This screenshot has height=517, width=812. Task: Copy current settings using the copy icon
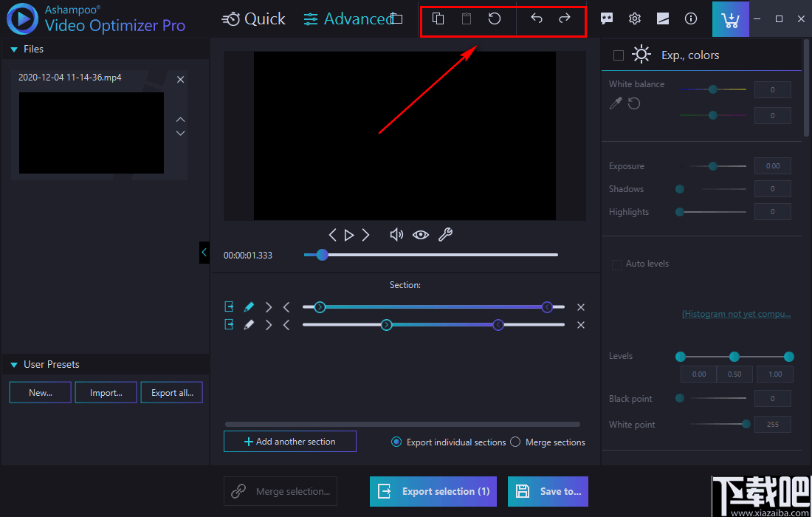coord(438,18)
